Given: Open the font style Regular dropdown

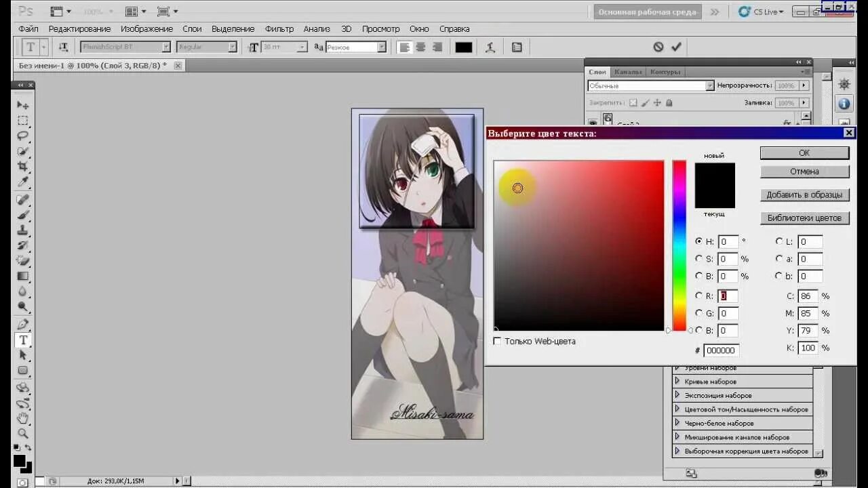Looking at the screenshot, I should [x=233, y=47].
